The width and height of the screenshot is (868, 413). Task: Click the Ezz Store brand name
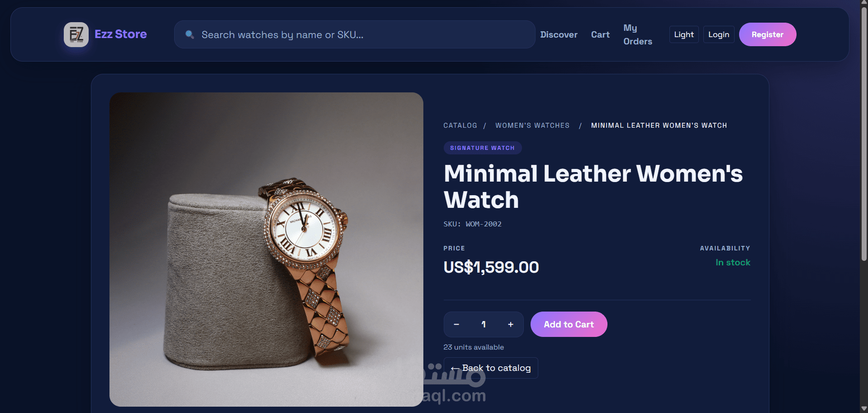(121, 34)
